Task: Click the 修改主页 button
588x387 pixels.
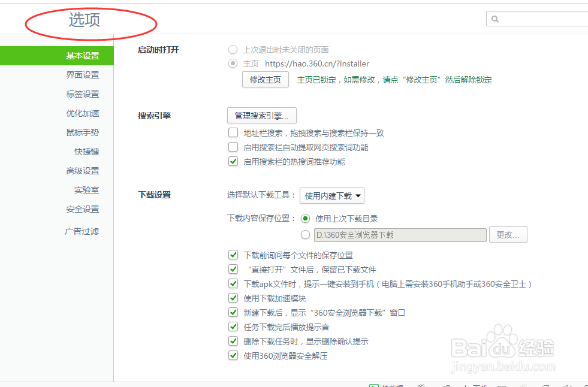Action: click(x=266, y=80)
